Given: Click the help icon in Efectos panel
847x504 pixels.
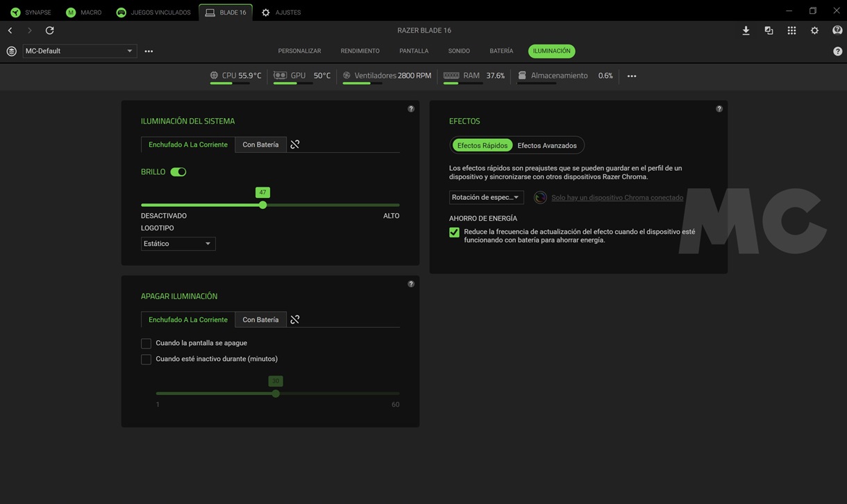Looking at the screenshot, I should (719, 109).
